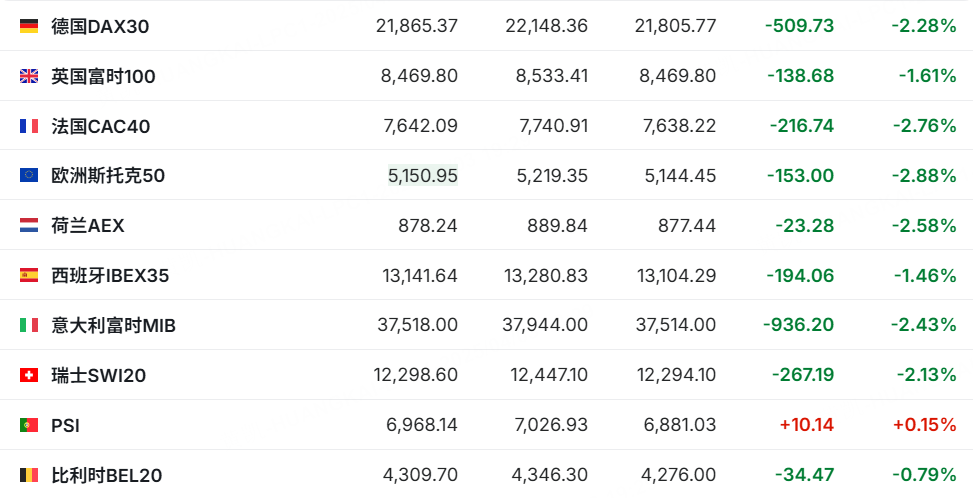
Task: Click the Swiss flag icon
Action: pyautogui.click(x=29, y=375)
